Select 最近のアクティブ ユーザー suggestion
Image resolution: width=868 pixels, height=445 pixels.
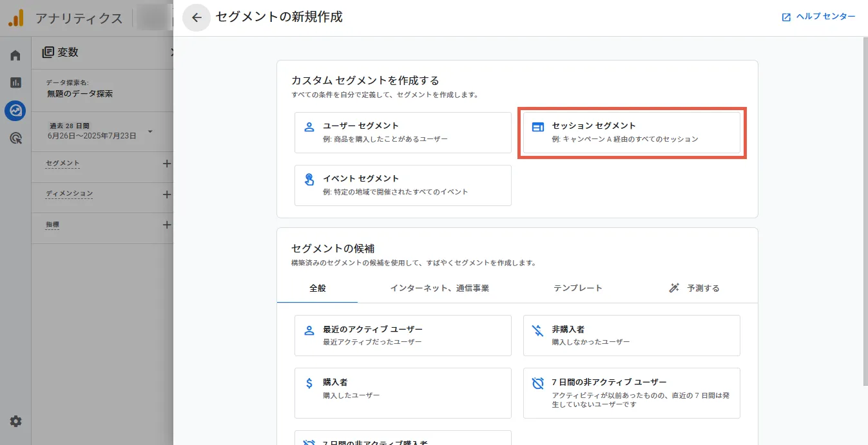403,336
